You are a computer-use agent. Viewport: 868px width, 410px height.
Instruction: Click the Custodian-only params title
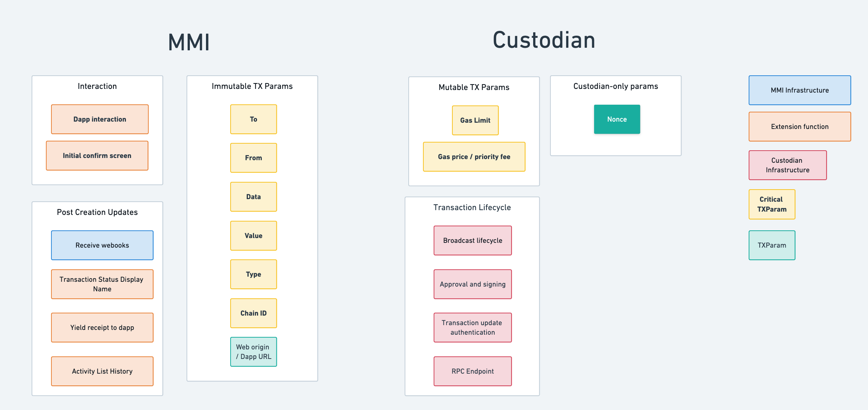[616, 86]
